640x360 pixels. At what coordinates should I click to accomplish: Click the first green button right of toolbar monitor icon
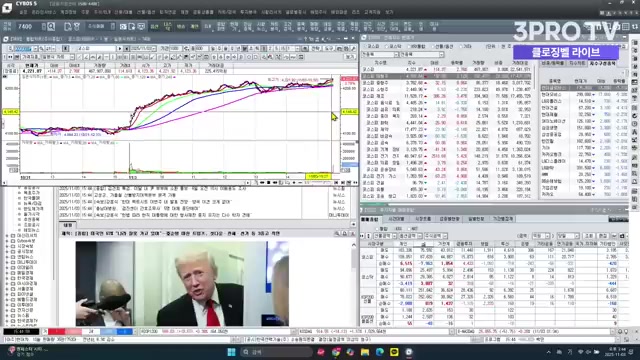(154, 27)
